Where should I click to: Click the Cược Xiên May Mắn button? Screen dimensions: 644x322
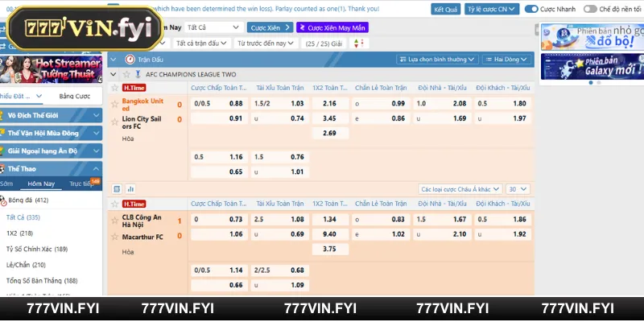[332, 27]
